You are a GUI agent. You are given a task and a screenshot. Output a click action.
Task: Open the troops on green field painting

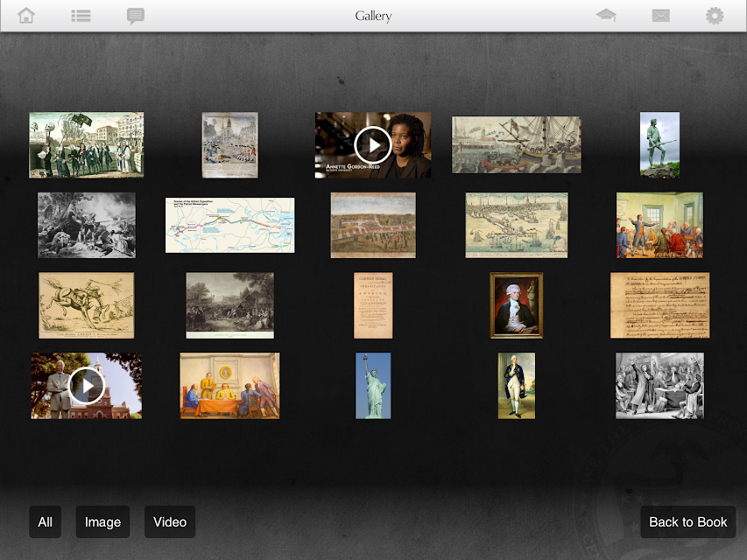click(x=373, y=225)
